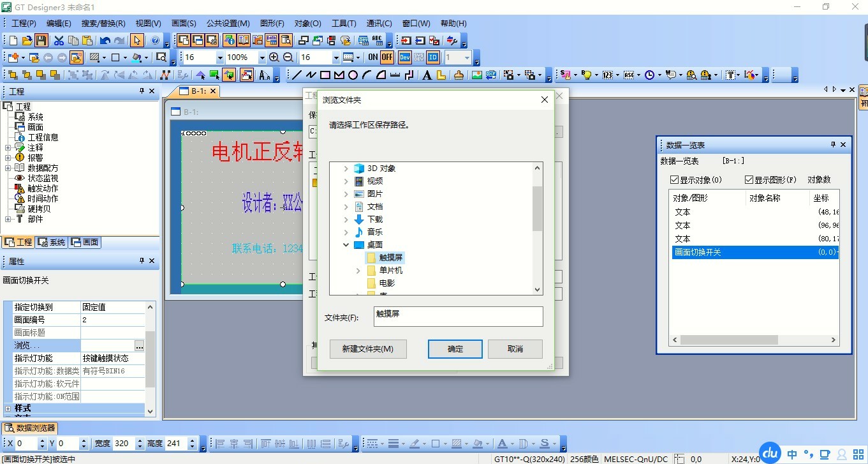Click the Dev device display icon

click(405, 57)
